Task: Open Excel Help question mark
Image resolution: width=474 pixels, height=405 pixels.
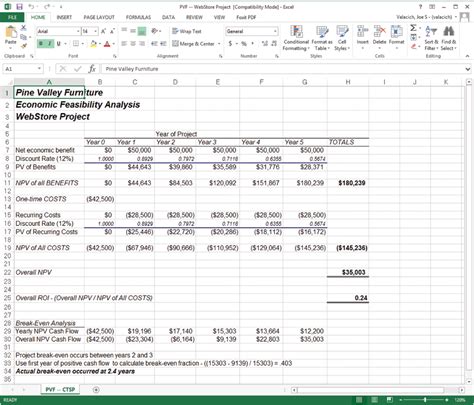Action: point(420,7)
